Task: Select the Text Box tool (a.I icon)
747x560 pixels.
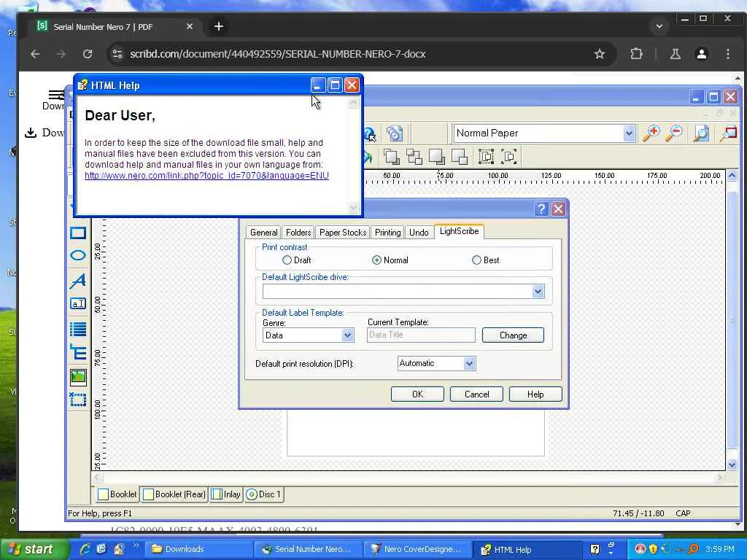Action: point(78,304)
